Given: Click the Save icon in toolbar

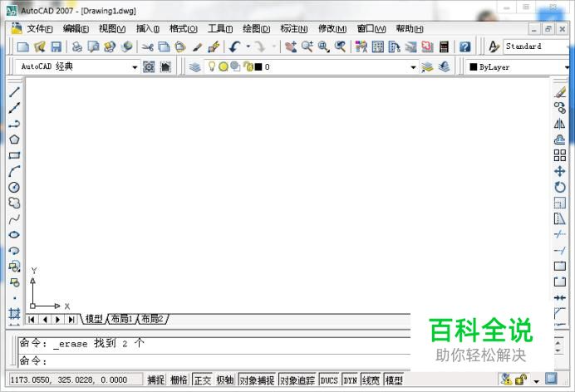Looking at the screenshot, I should (57, 47).
